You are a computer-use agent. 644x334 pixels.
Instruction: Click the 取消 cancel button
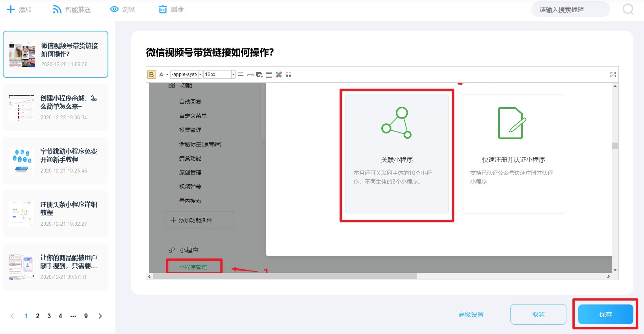pos(538,314)
